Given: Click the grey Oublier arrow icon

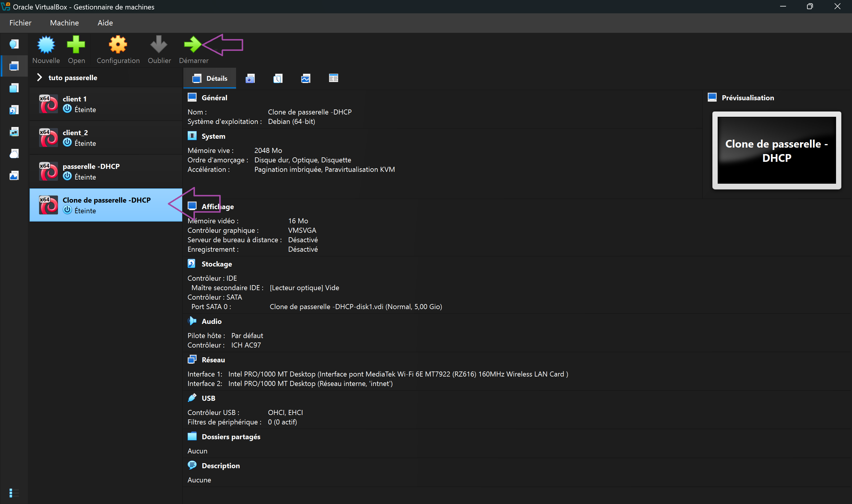Looking at the screenshot, I should pos(159,45).
